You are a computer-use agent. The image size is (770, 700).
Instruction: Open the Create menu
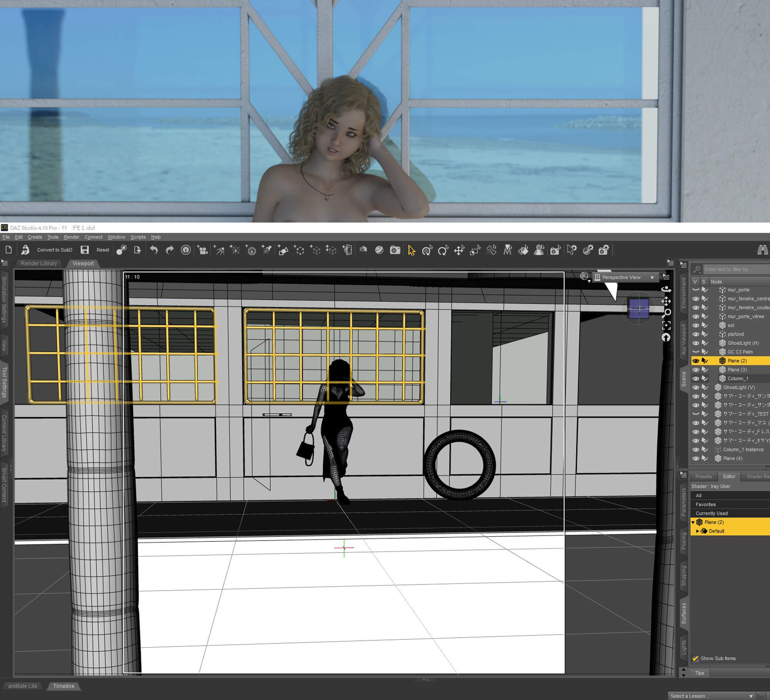click(35, 237)
